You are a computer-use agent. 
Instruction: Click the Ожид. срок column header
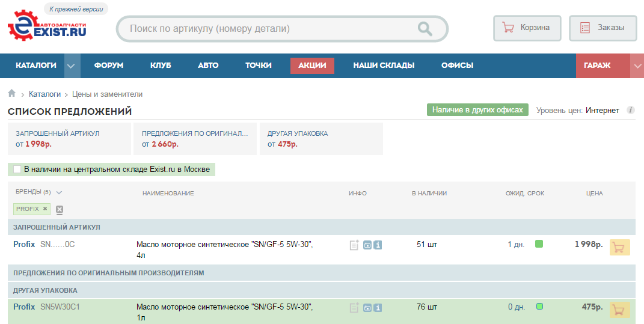(525, 193)
